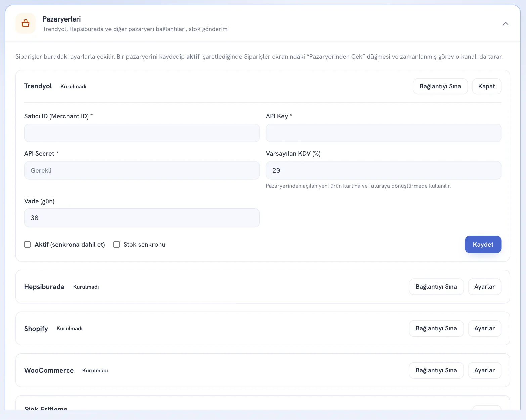Click the Trendyol Kurulmadı status label

73,87
